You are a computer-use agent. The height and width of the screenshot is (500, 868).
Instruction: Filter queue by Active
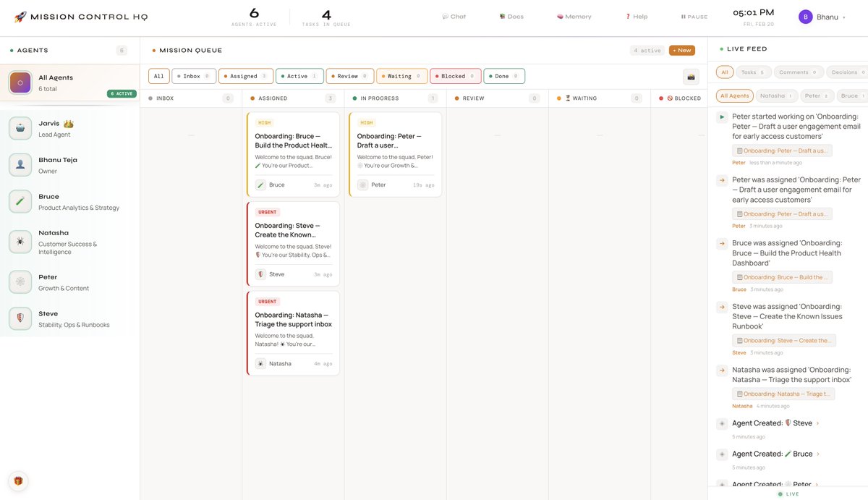[299, 76]
